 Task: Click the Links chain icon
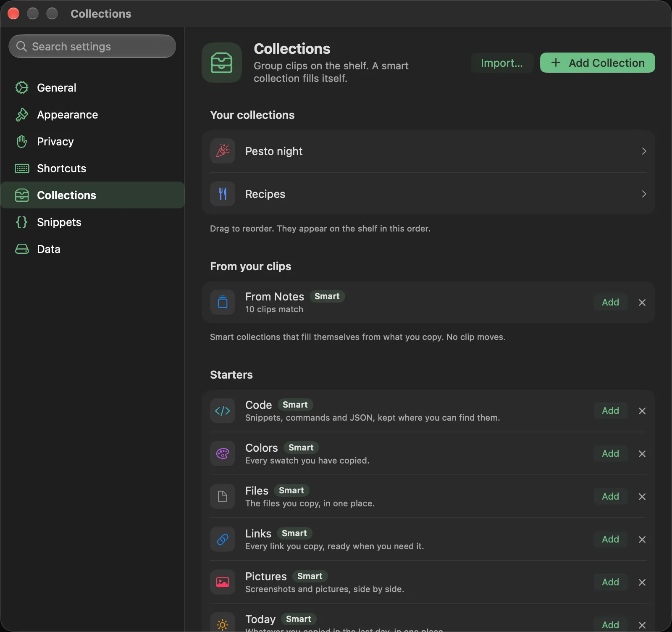223,539
